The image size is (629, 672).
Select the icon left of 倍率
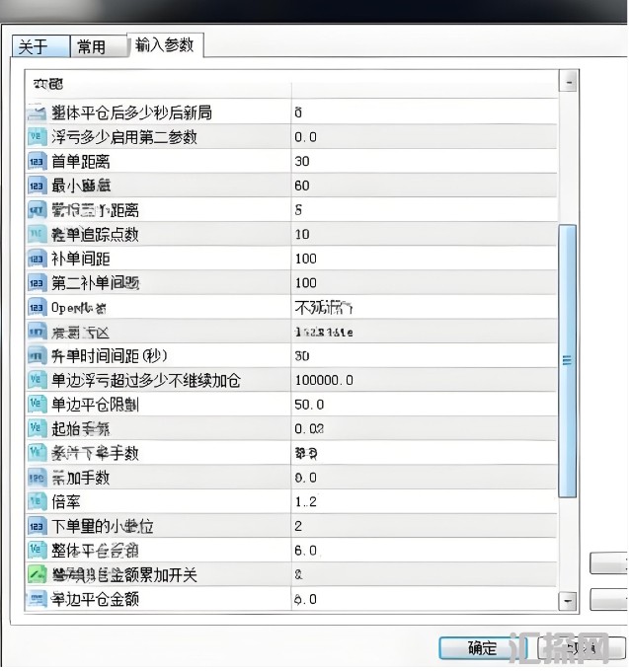tap(37, 501)
